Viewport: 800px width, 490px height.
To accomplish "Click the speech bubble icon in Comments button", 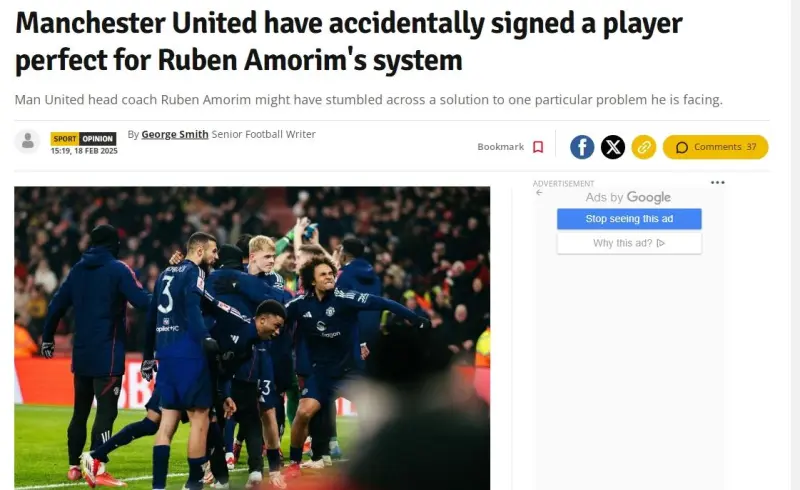I will (x=682, y=148).
